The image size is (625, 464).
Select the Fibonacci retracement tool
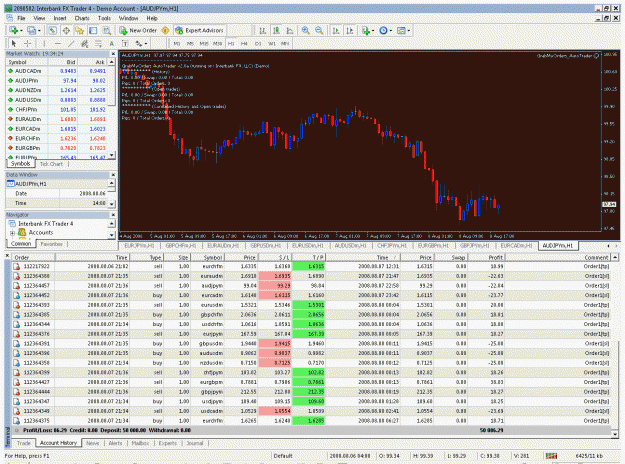[98, 43]
